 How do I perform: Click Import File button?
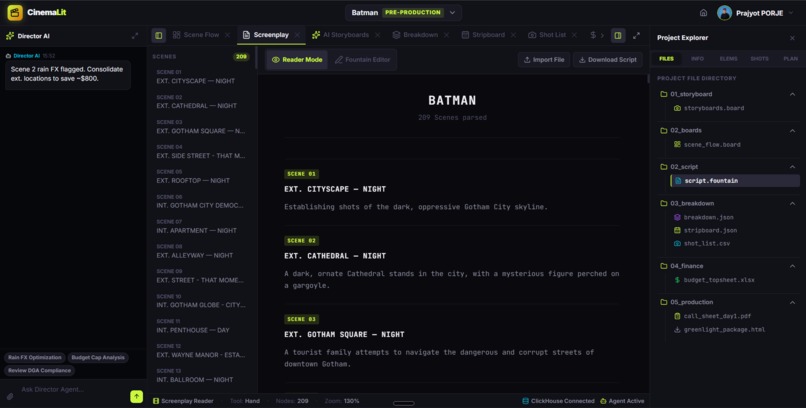[544, 60]
